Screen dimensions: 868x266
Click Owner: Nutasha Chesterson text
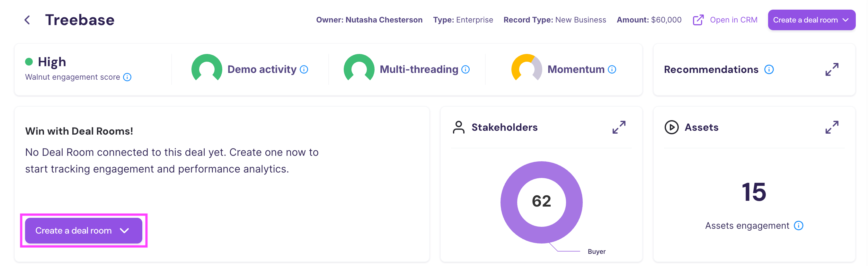click(369, 20)
